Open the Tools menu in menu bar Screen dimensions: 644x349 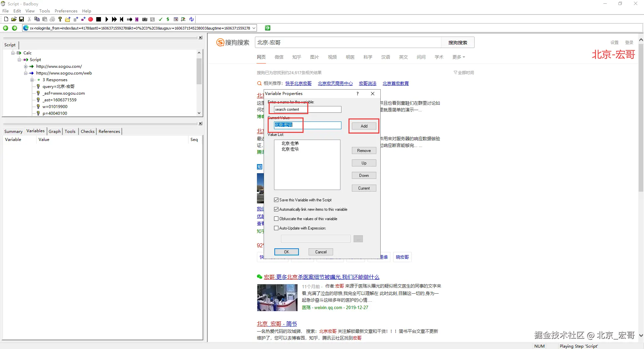(45, 11)
